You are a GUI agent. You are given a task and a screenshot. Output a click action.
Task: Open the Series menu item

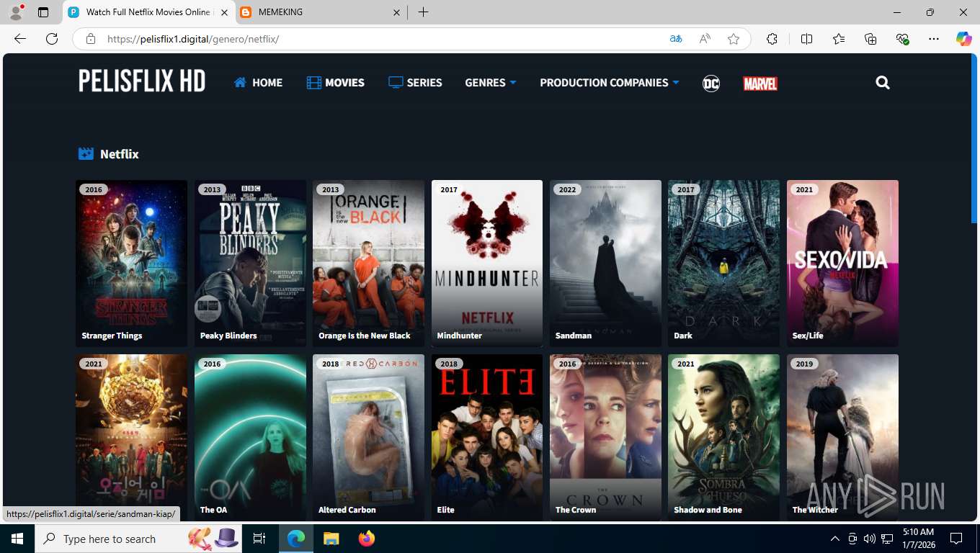[415, 83]
